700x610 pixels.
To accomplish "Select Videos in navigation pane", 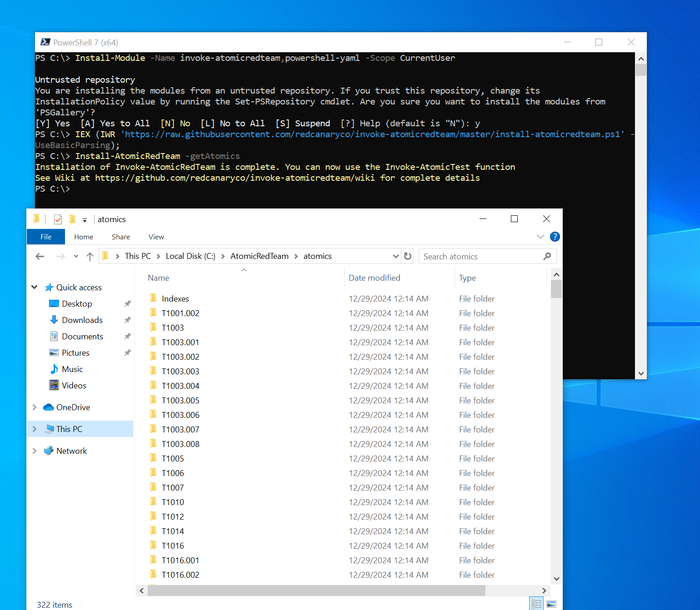I will tap(74, 386).
